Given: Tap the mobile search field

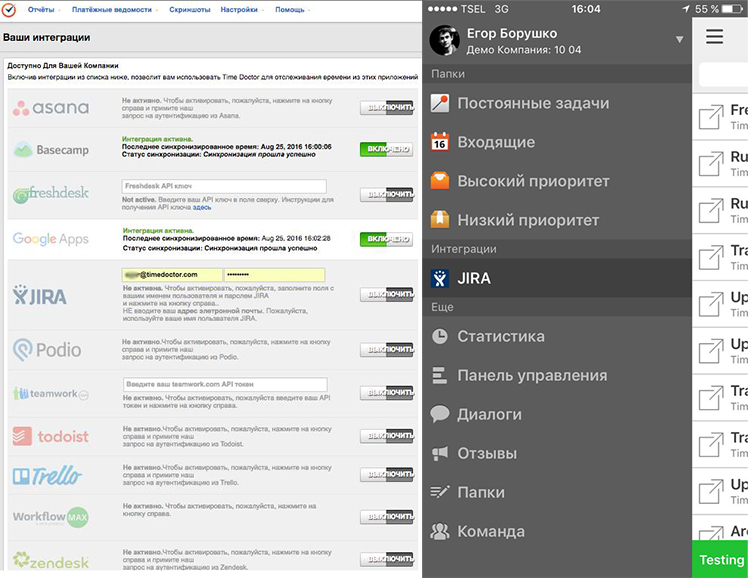Looking at the screenshot, I should click(723, 75).
